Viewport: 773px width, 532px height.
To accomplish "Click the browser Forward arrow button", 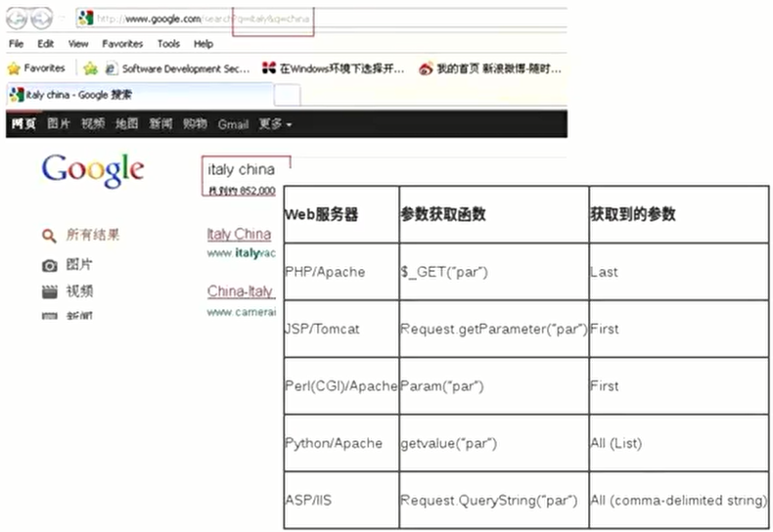I will click(x=41, y=19).
